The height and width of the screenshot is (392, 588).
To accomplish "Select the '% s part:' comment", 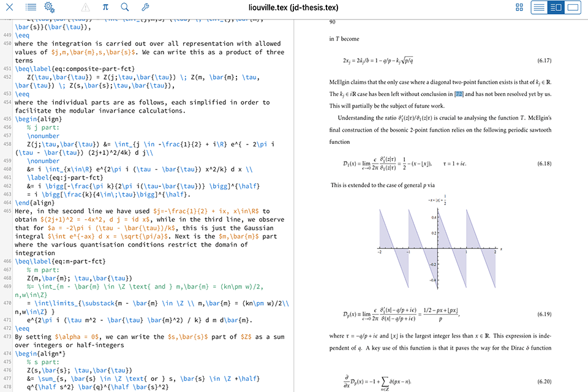I will pyautogui.click(x=43, y=362).
